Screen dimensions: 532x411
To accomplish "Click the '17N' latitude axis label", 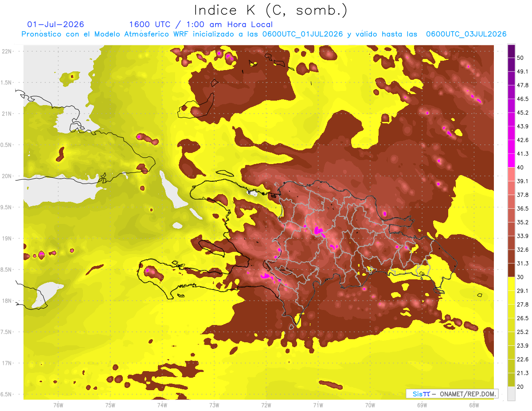I will point(7,364).
